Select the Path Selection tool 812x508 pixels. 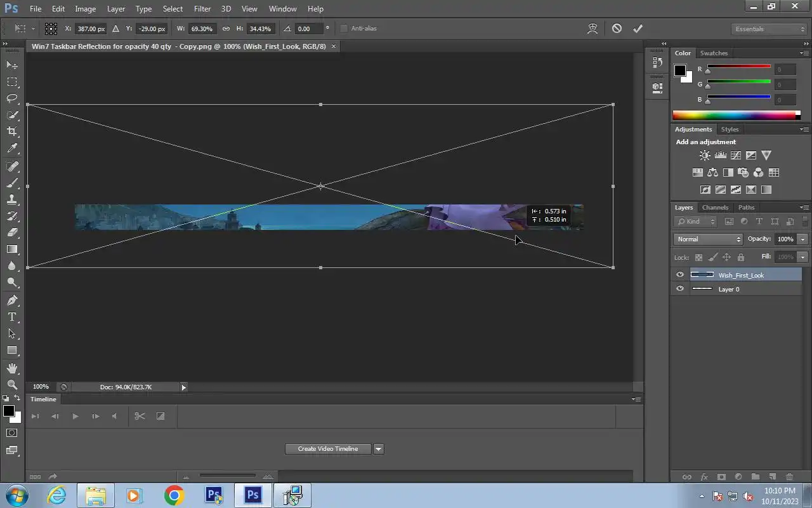[12, 333]
